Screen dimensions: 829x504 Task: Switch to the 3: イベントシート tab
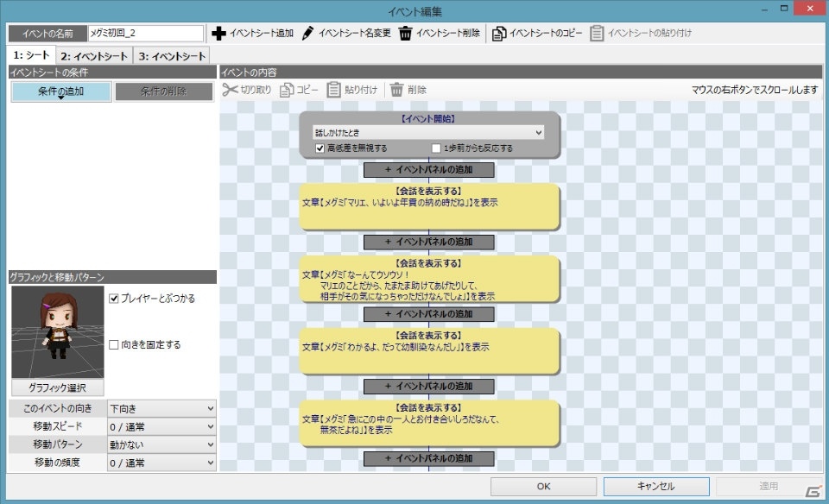point(172,56)
